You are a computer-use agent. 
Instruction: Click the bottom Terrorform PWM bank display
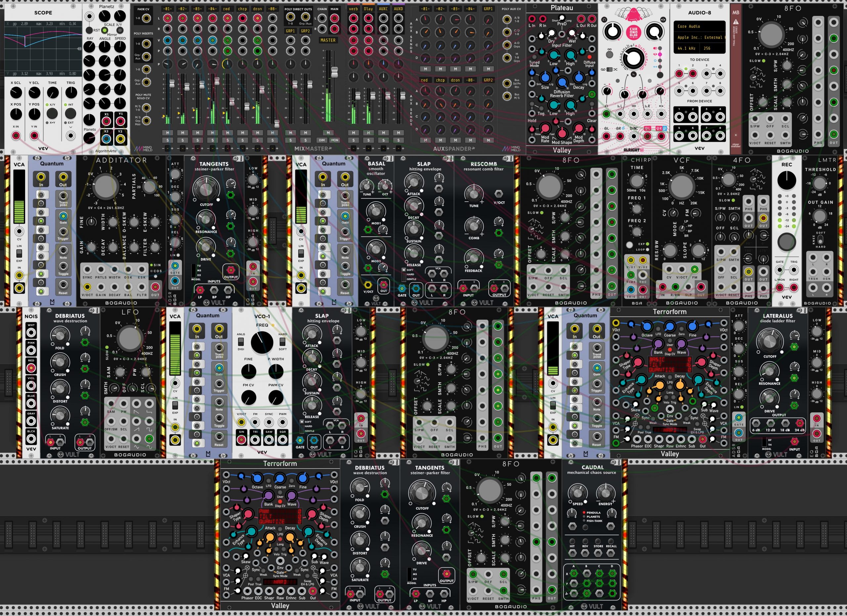(x=280, y=516)
